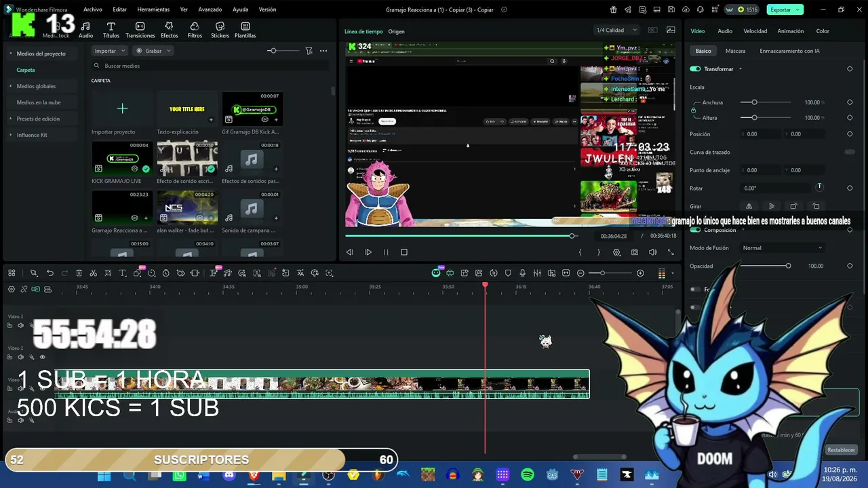Expand the Presets de edición tree item
The width and height of the screenshot is (868, 488).
tap(11, 119)
